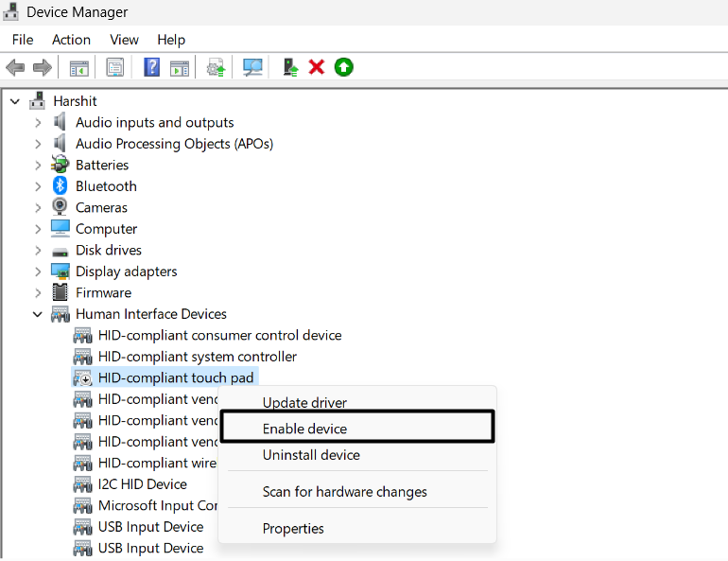Screen dimensions: 728x561
Task: Expand the Audio inputs and outputs node
Action: [x=38, y=122]
